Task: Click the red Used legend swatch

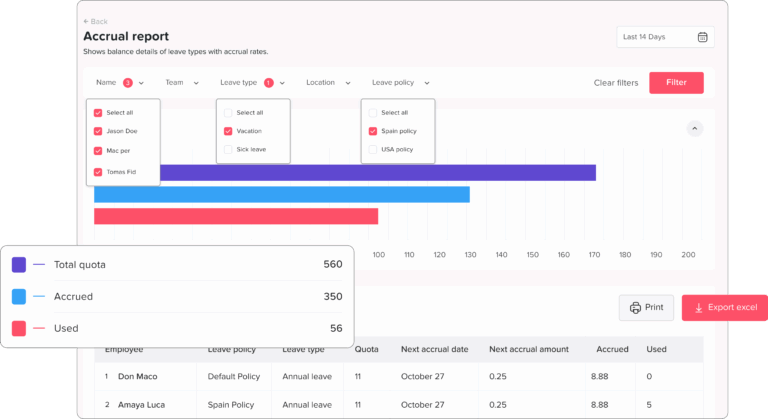Action: tap(19, 328)
